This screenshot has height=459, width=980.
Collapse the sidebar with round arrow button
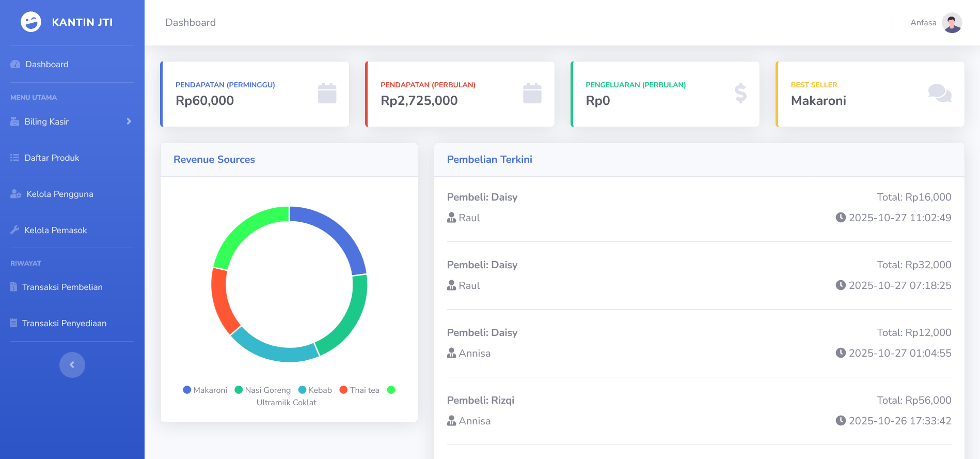[x=72, y=365]
